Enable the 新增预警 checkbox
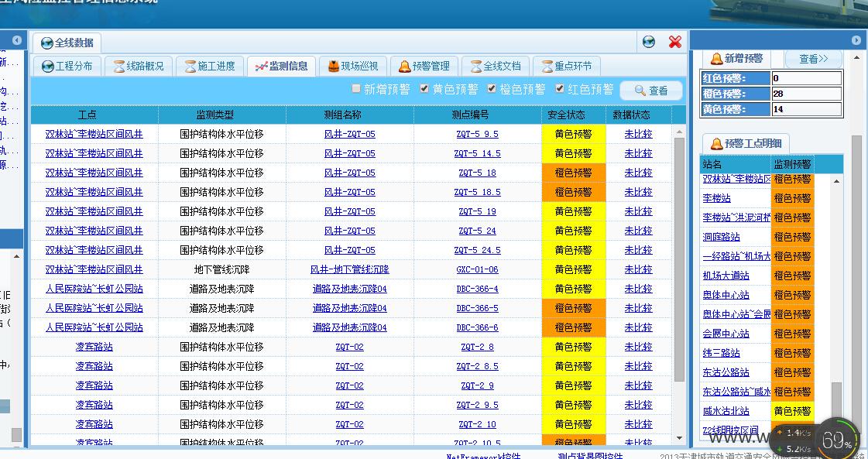 coord(356,88)
